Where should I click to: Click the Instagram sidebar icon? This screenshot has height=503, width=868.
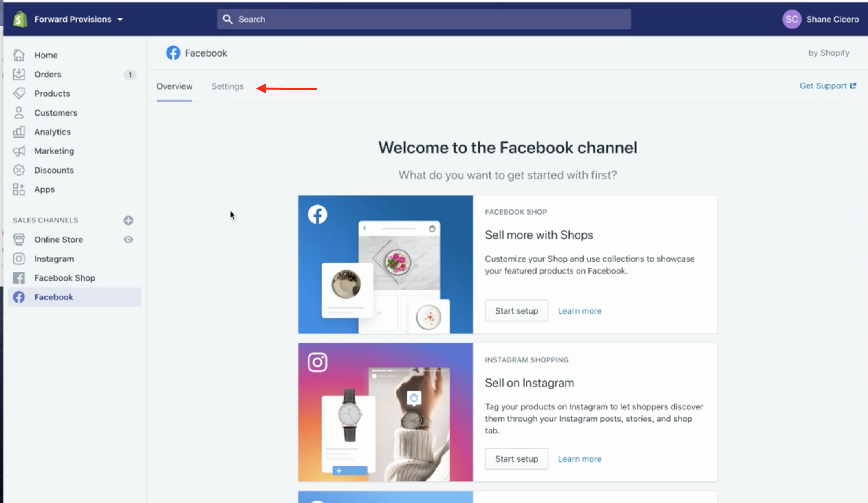(19, 259)
